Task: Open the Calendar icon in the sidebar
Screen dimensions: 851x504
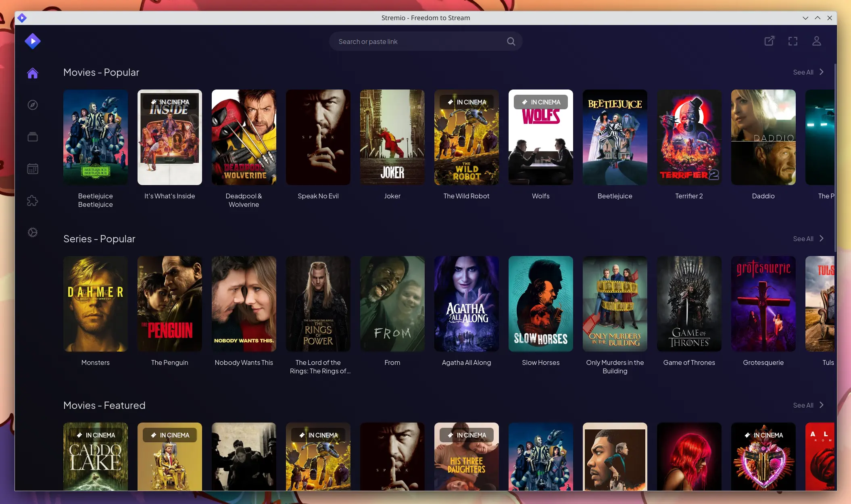Action: point(33,169)
